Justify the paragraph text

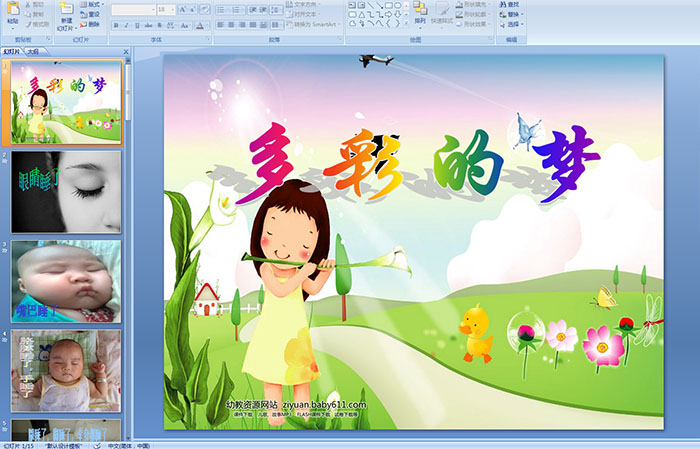point(253,25)
